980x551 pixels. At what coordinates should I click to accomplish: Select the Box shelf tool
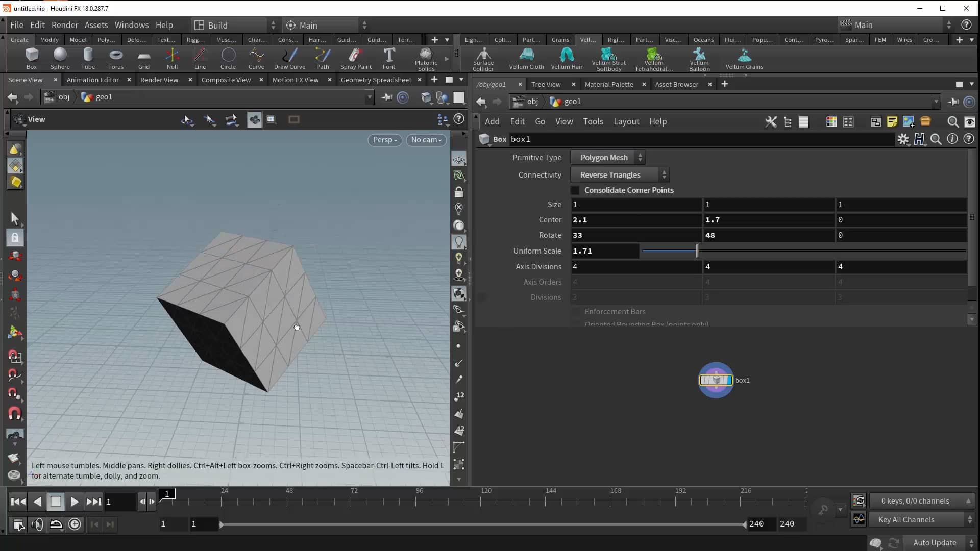32,58
